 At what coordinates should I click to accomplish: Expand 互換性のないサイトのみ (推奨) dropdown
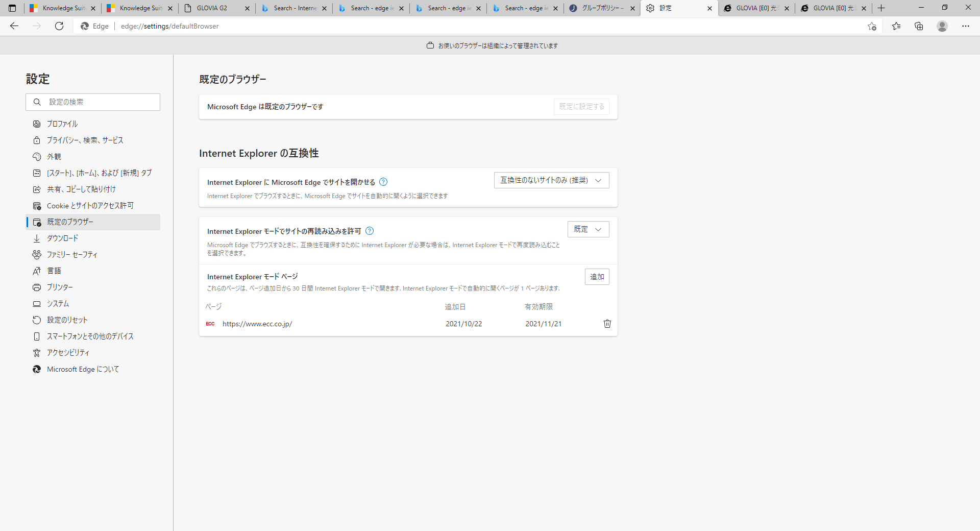tap(551, 180)
